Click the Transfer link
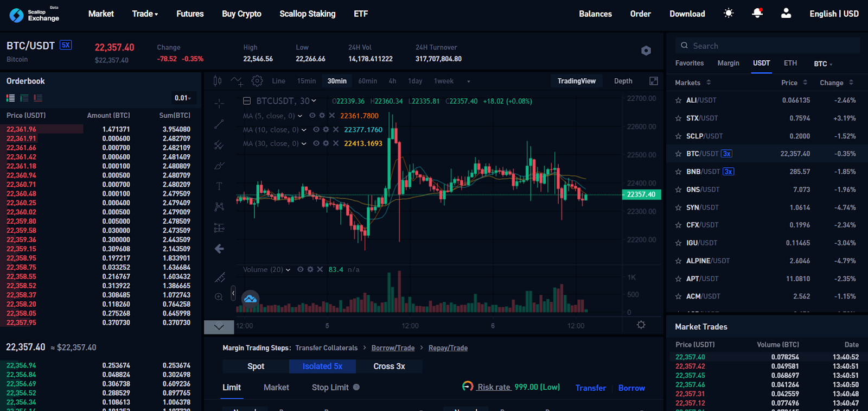The height and width of the screenshot is (411, 868). [591, 388]
